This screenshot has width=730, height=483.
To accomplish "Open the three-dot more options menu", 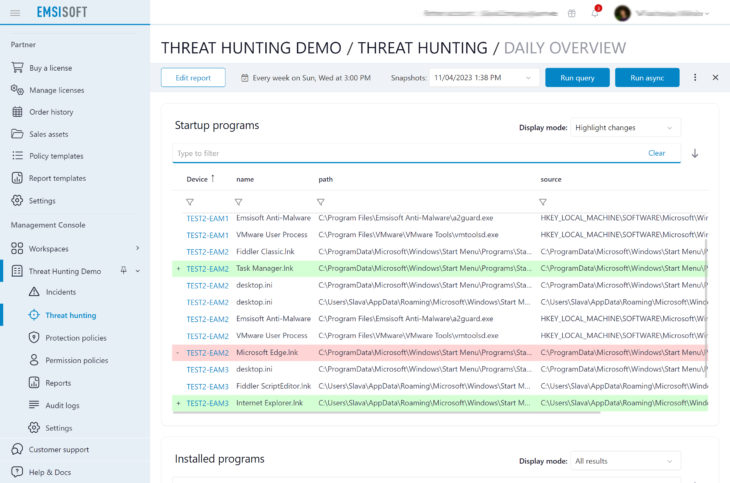I will click(695, 77).
